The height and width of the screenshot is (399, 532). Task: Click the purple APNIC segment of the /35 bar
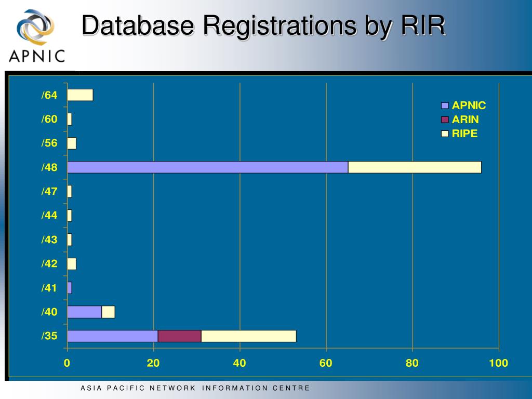pos(113,336)
